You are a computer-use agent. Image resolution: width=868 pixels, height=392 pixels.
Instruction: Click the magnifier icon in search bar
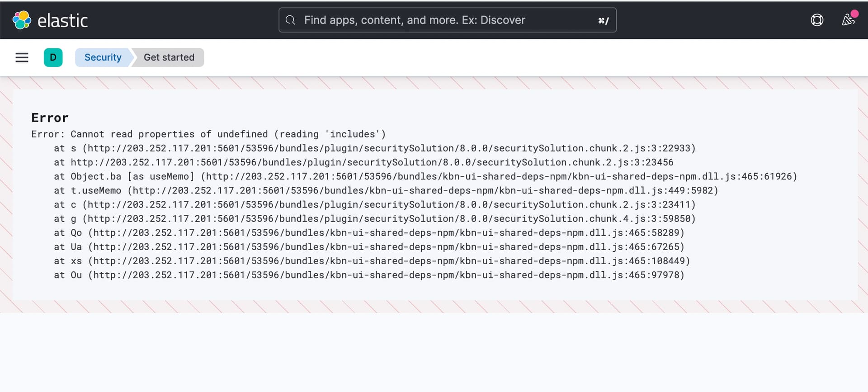291,20
